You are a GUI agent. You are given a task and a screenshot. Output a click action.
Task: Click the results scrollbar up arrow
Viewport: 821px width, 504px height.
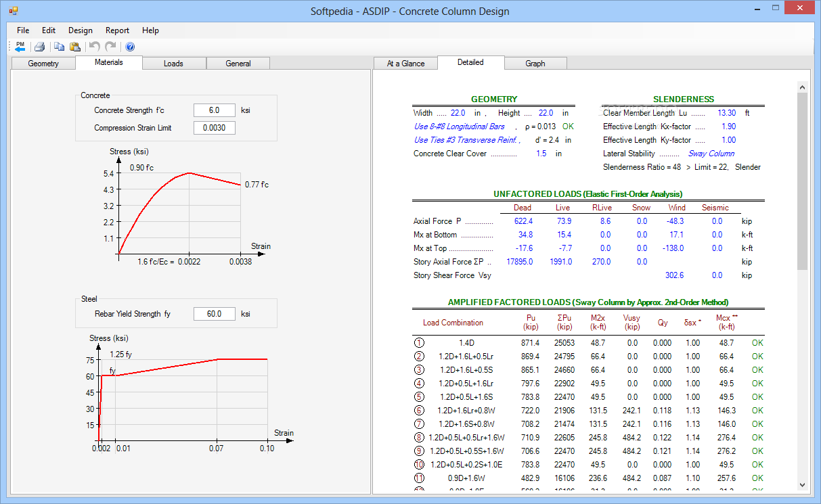[802, 87]
